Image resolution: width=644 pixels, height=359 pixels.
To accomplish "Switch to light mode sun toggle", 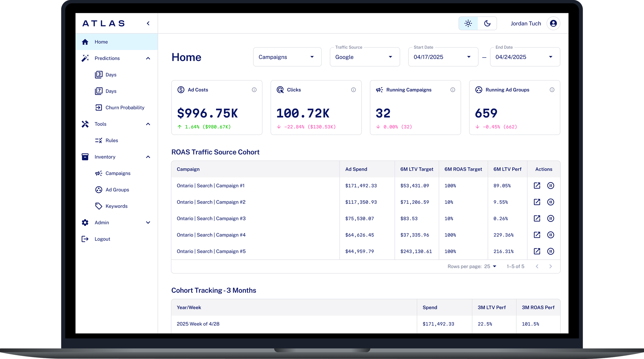I will pyautogui.click(x=468, y=23).
